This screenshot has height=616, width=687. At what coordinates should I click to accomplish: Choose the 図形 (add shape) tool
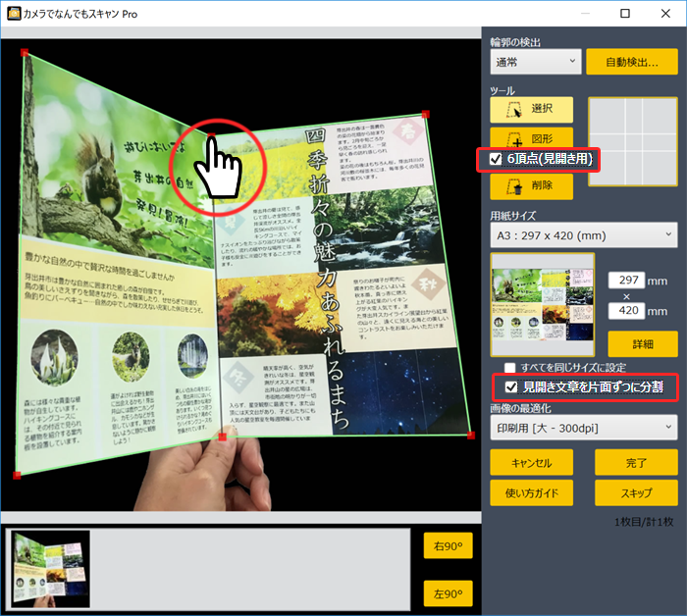(x=531, y=138)
